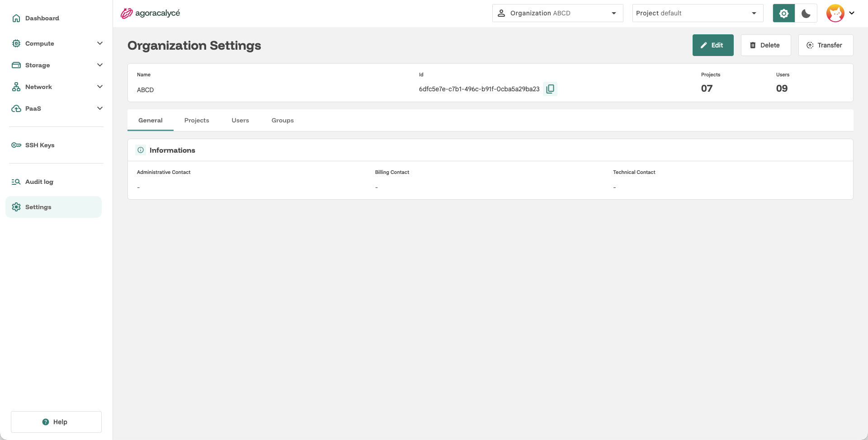Click the Edit organization button

point(713,45)
